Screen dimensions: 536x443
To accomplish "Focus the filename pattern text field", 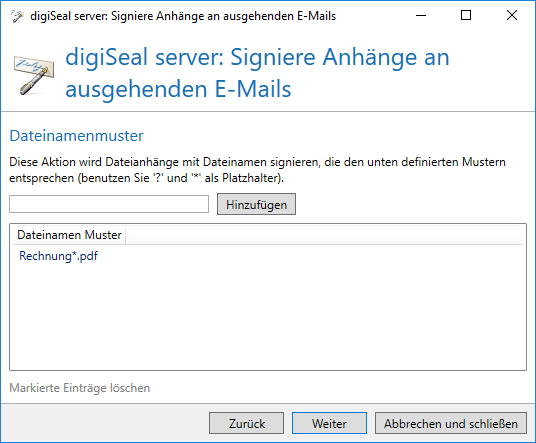I will click(x=109, y=204).
